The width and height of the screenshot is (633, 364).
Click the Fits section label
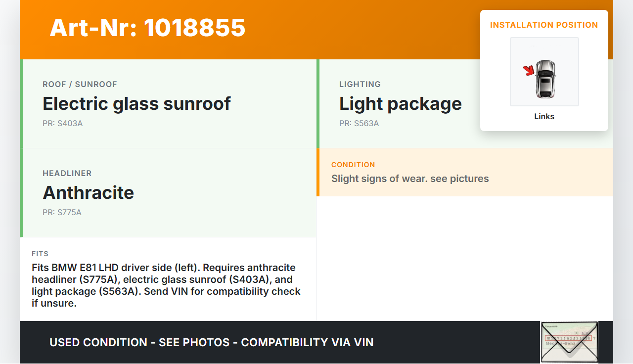pos(40,254)
